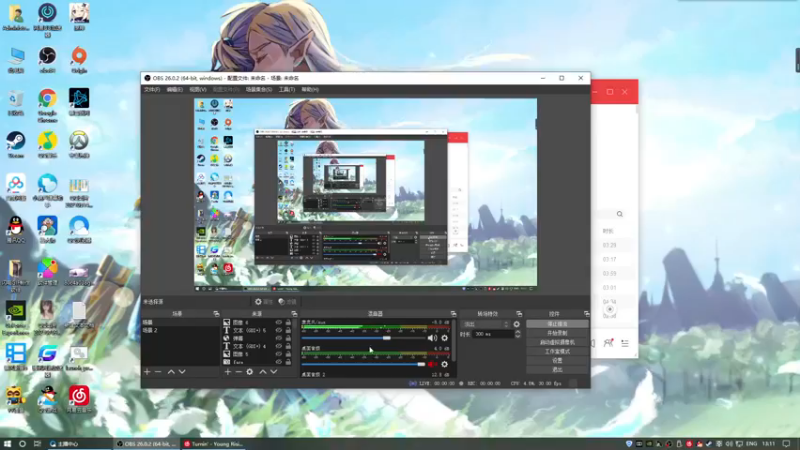Add a new scene with the plus icon
This screenshot has height=450, width=800.
coord(147,372)
